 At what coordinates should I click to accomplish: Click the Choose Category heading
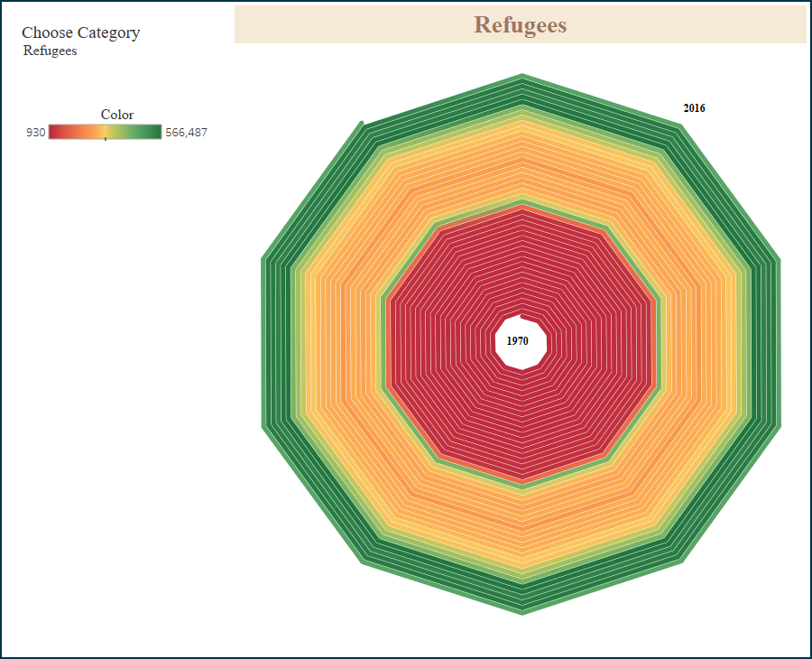(x=81, y=32)
